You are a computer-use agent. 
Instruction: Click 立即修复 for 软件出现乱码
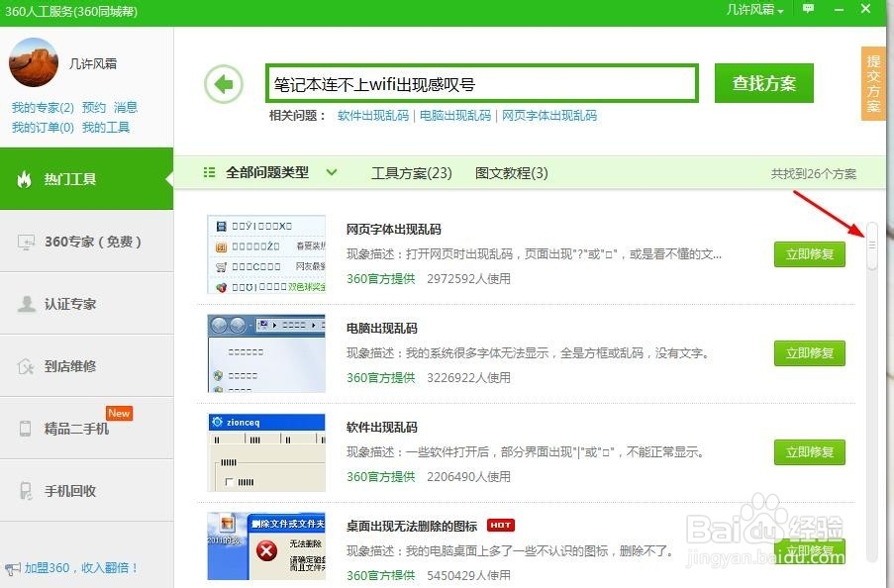810,452
